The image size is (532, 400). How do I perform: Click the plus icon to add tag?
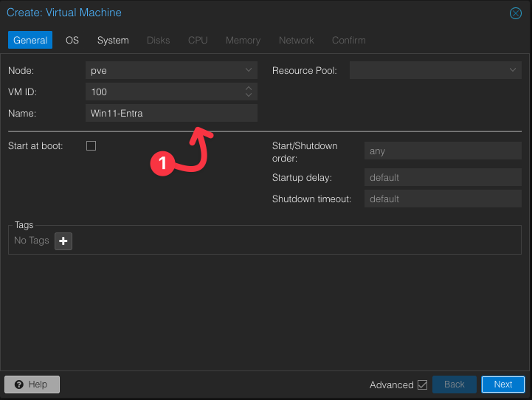tap(63, 241)
